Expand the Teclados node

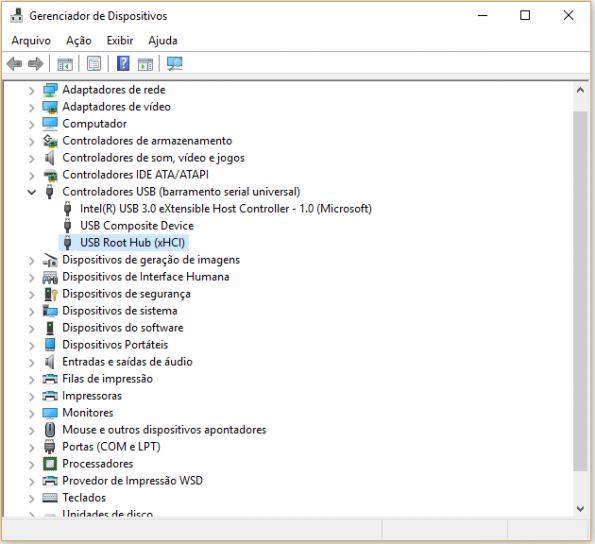point(31,498)
